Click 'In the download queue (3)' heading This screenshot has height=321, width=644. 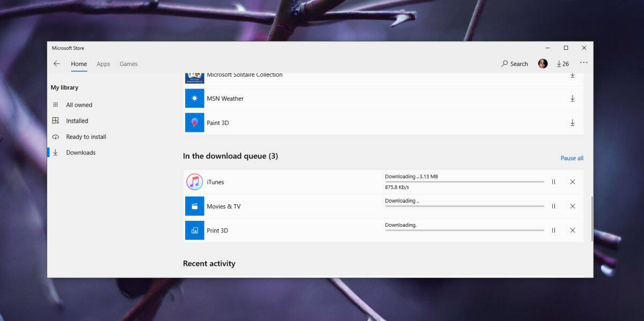pos(230,156)
